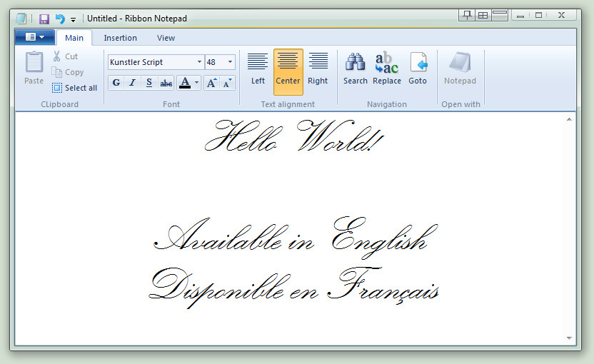Click the notepad app icon in title bar
594x364 pixels.
point(21,18)
